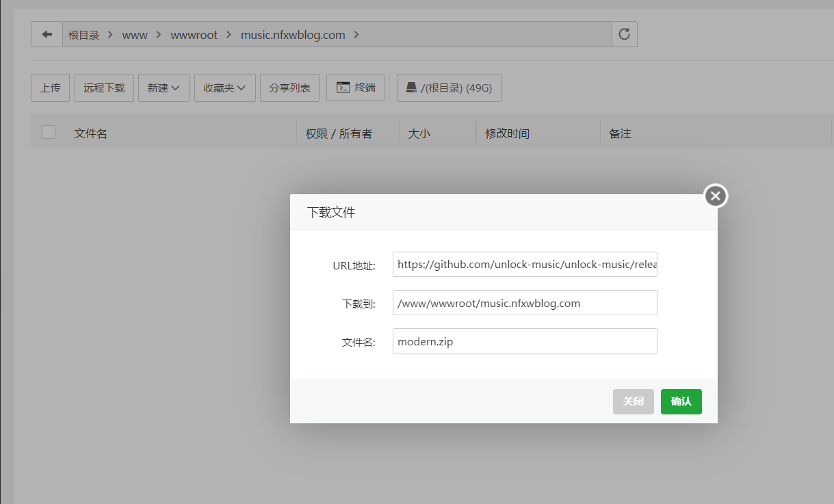The width and height of the screenshot is (834, 504).
Task: Open the www folder from breadcrumb
Action: click(135, 35)
